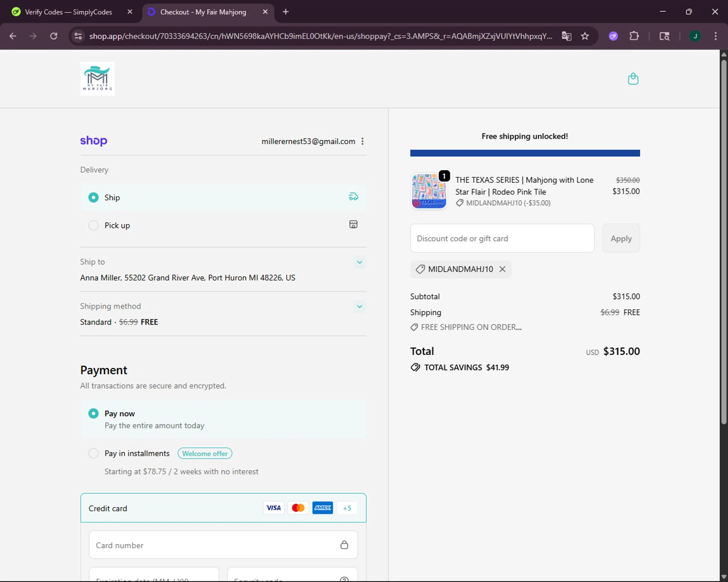Bookmark this page with the star icon

(x=585, y=36)
